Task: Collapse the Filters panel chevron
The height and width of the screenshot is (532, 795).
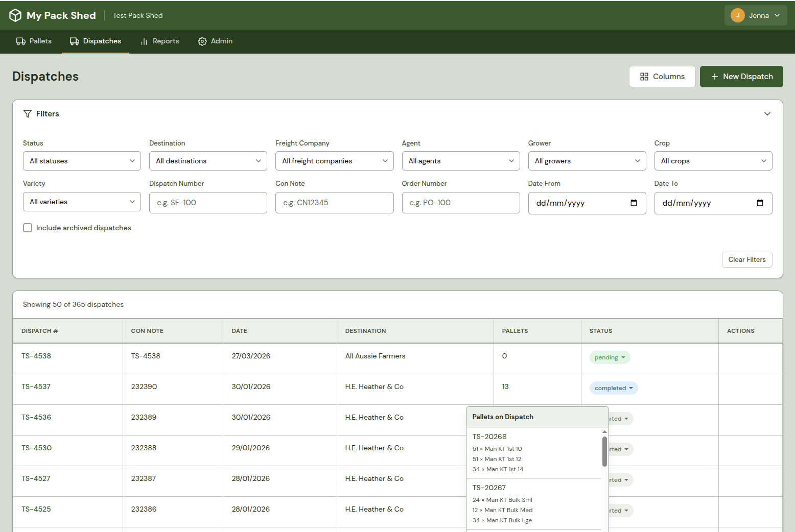Action: [767, 114]
